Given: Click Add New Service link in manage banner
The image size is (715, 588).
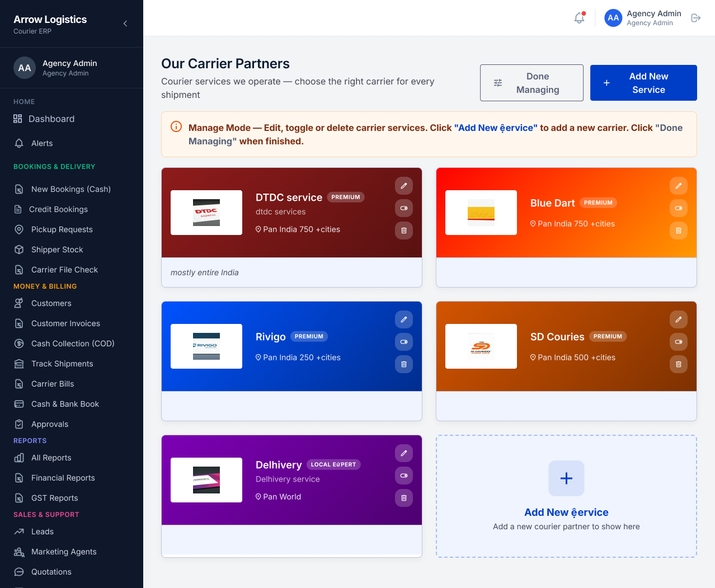Looking at the screenshot, I should [496, 128].
